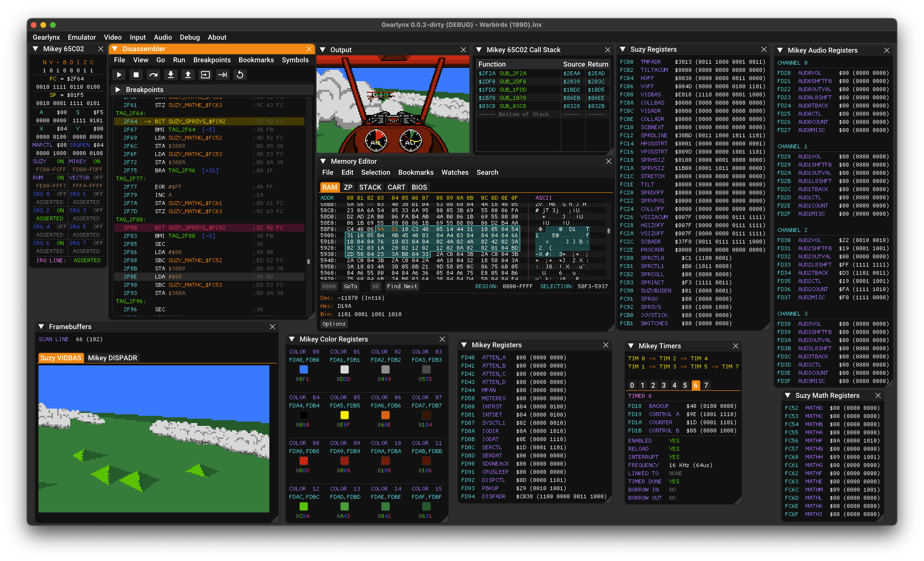The height and width of the screenshot is (561, 924).
Task: Click the Run To Cursor arrow-bar icon
Action: coord(223,75)
